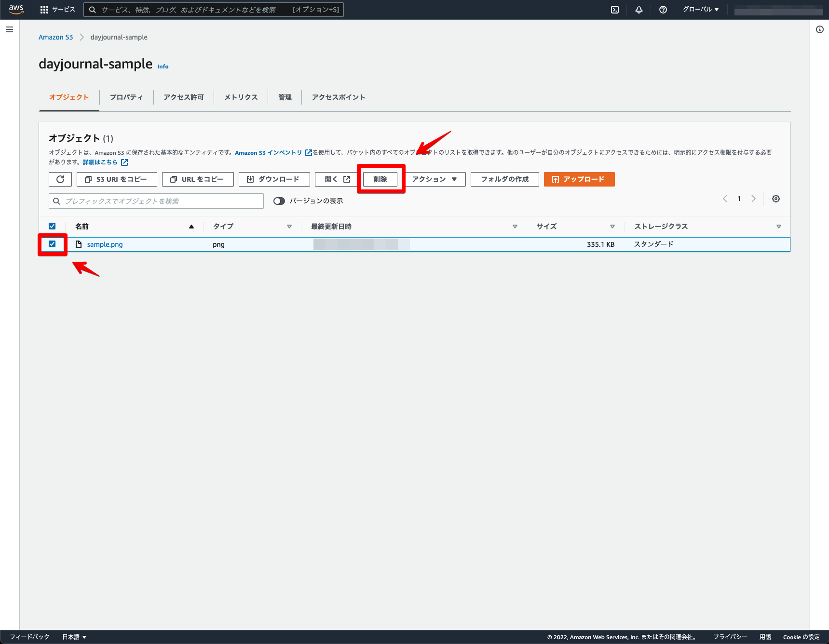Viewport: 829px width, 644px height.
Task: Open 詳細はこちら link
Action: (x=100, y=162)
